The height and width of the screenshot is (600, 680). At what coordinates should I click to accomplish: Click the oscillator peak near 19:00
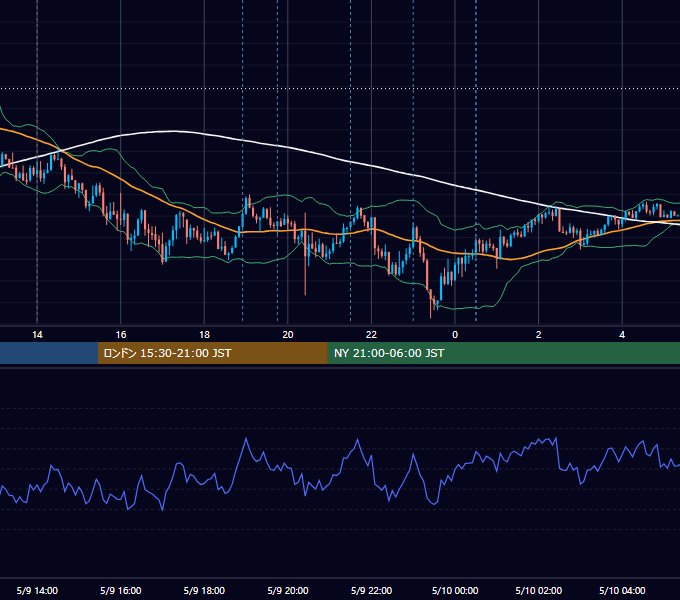point(246,439)
